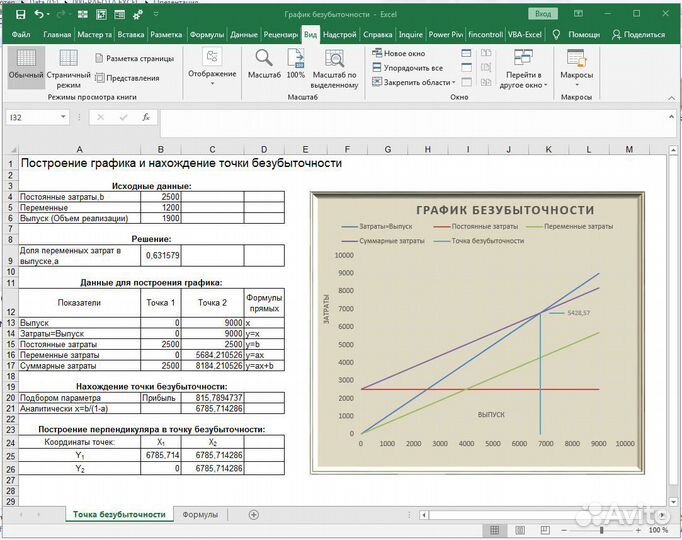Select cell with value 0,631579
This screenshot has height=540, width=682.
tap(161, 256)
